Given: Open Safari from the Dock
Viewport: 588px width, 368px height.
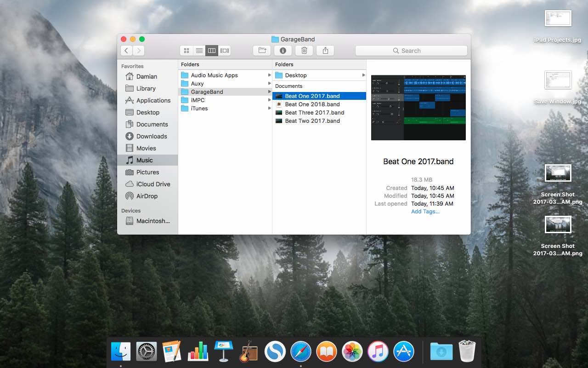Looking at the screenshot, I should tap(301, 352).
